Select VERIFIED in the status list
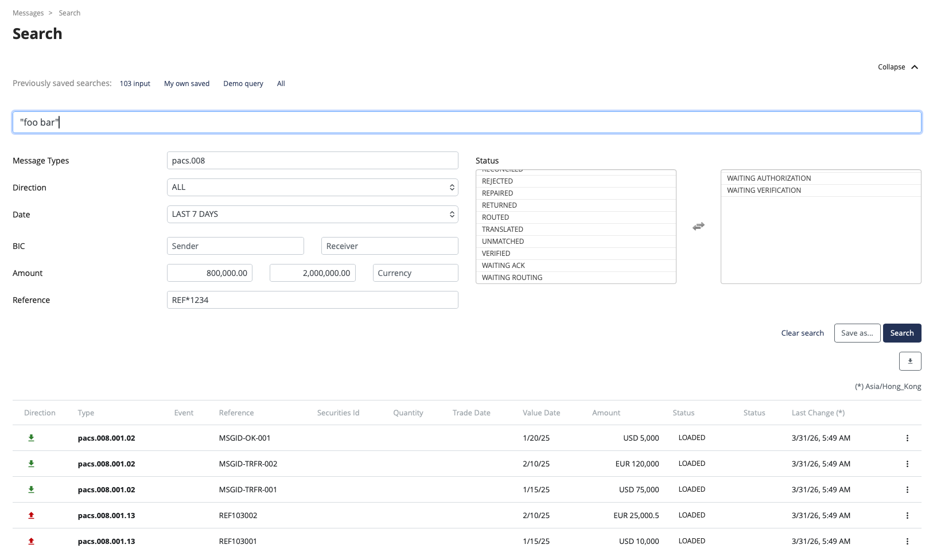The height and width of the screenshot is (560, 937). (576, 254)
